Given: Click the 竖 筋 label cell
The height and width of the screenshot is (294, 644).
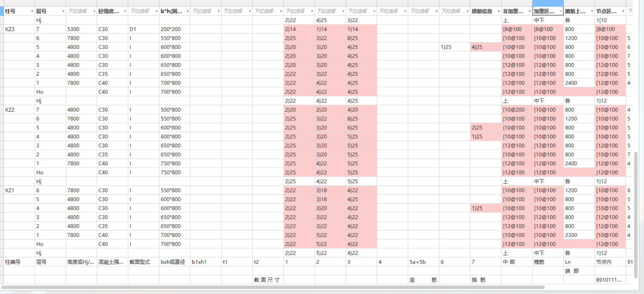Looking at the screenshot, I should [423, 280].
